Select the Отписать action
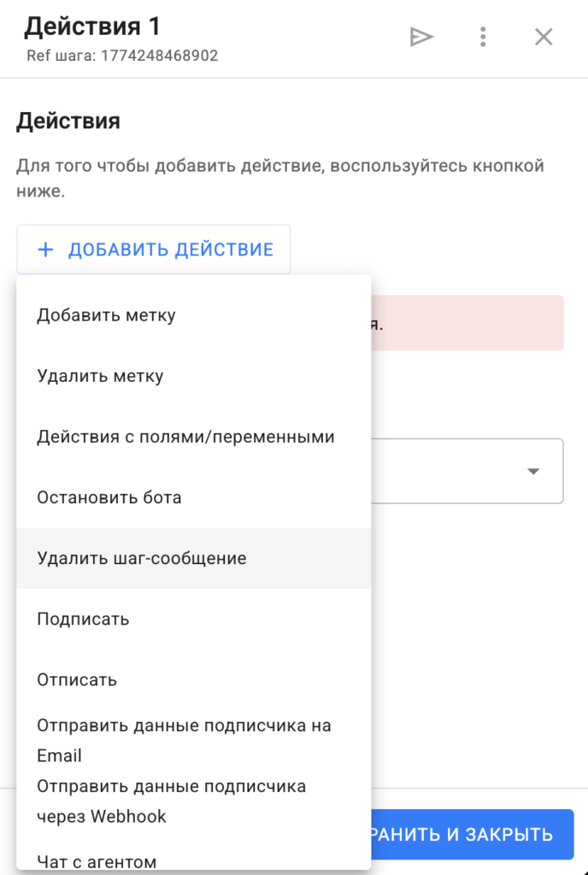Image resolution: width=588 pixels, height=875 pixels. point(77,680)
